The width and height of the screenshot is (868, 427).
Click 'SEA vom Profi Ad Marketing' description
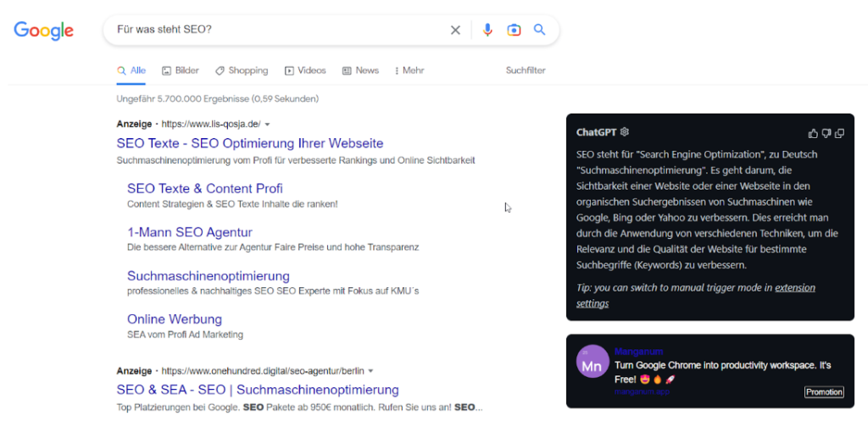point(185,335)
